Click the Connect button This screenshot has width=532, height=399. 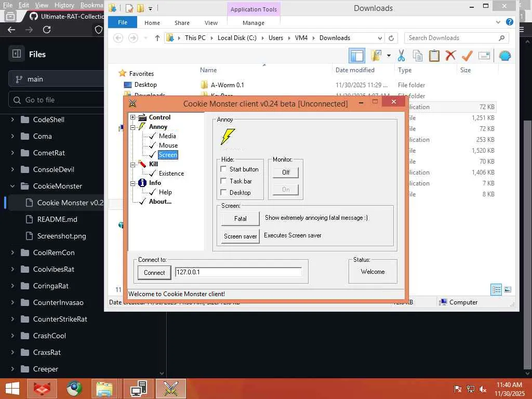(154, 272)
